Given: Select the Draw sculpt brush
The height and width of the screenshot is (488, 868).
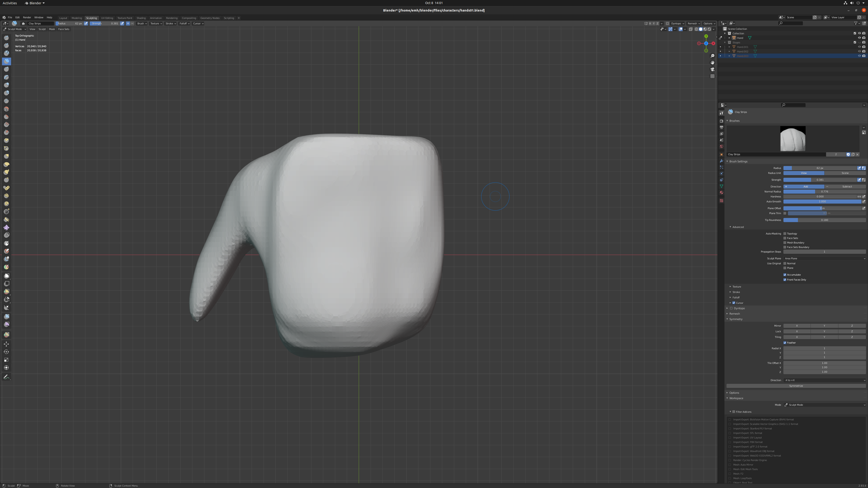Looking at the screenshot, I should 6,38.
